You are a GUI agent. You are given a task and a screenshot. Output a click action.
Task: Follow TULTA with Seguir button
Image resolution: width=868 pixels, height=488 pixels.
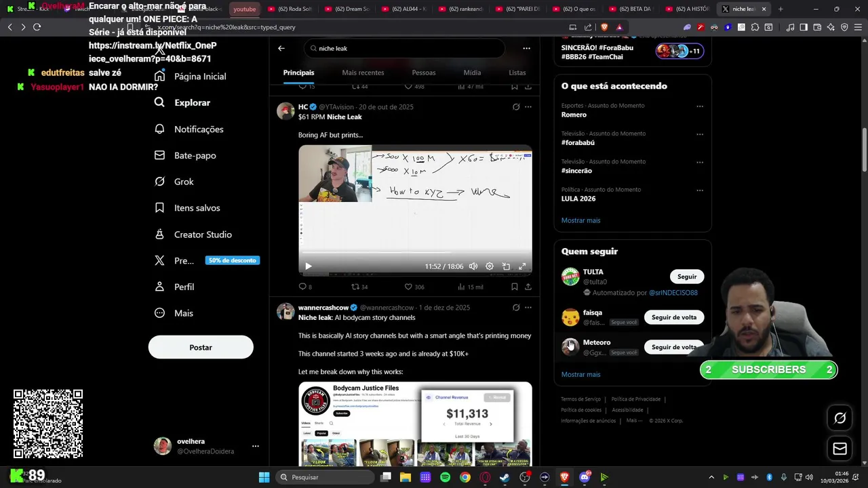tap(687, 277)
